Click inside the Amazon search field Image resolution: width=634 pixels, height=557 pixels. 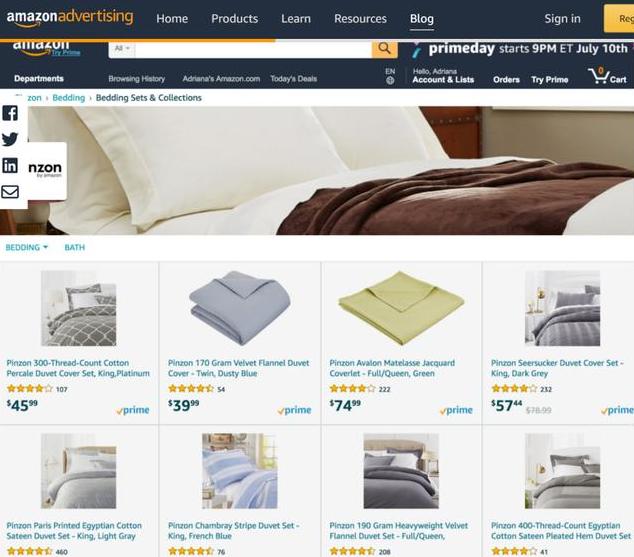click(253, 49)
